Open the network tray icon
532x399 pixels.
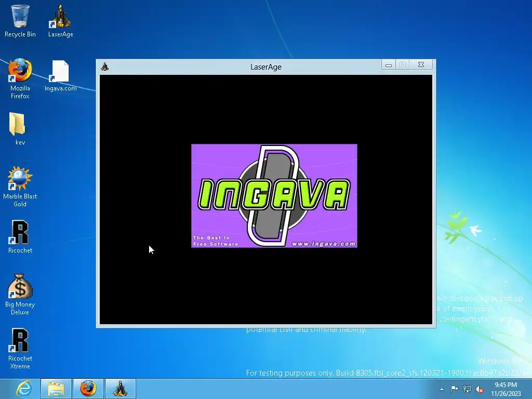click(x=467, y=389)
